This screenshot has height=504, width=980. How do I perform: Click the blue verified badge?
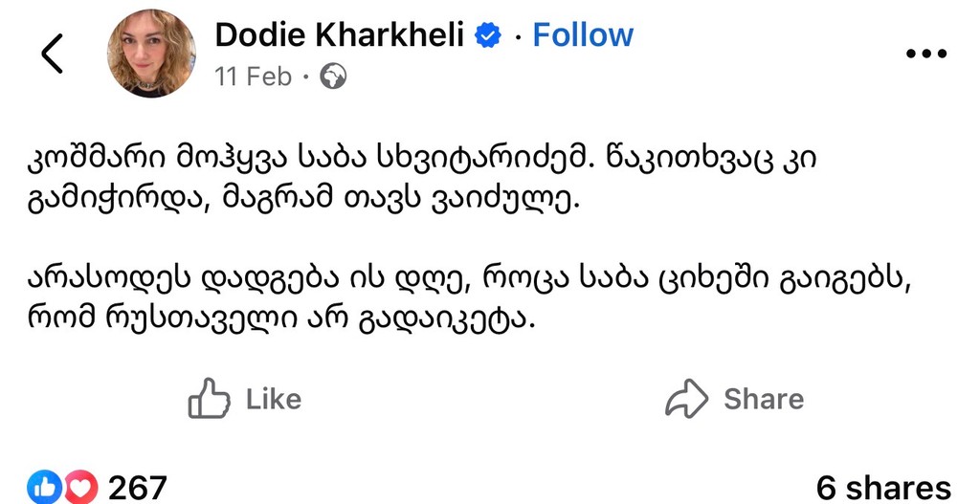[489, 36]
